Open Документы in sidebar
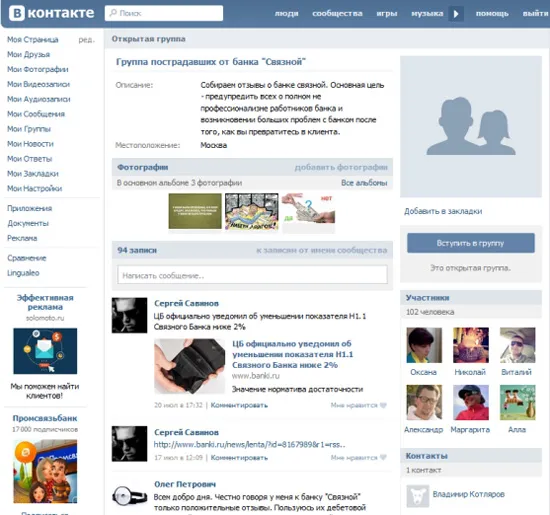 point(28,223)
